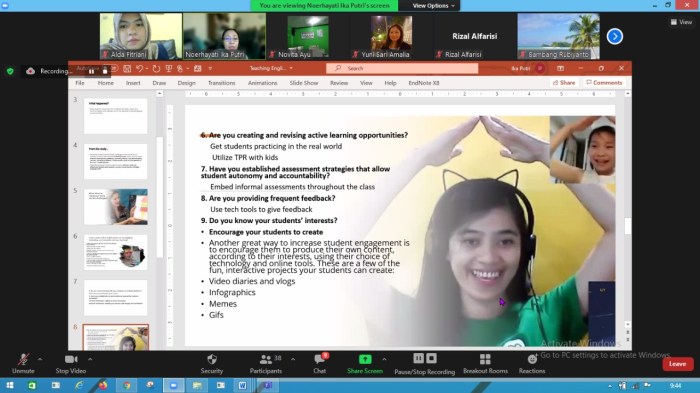Switch to the Animations ribbon tab
This screenshot has width=700, height=393.
click(262, 83)
